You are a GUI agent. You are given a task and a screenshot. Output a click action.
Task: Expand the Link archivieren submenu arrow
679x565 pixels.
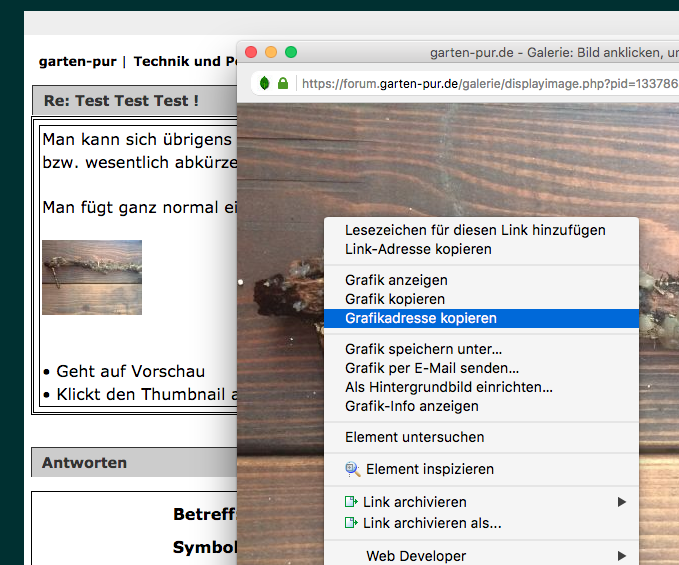point(622,502)
